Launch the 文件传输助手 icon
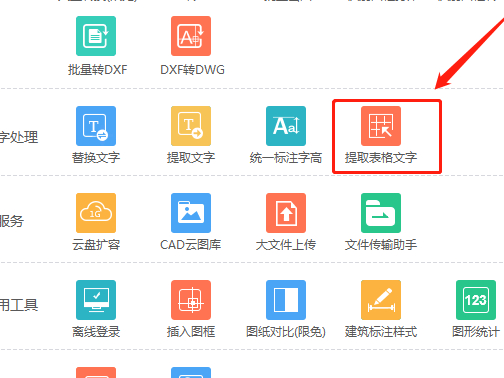This screenshot has width=504, height=378. [381, 213]
